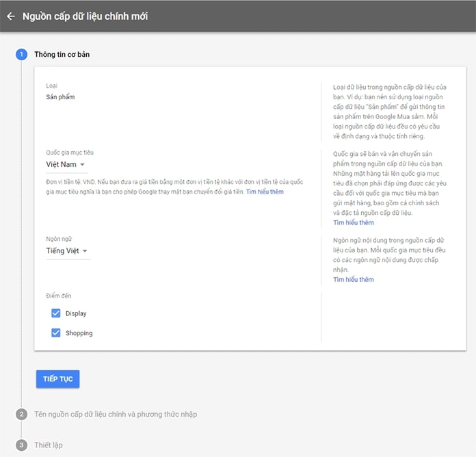Go back using the header arrow
Viewport: 476px width, 457px height.
(x=11, y=16)
